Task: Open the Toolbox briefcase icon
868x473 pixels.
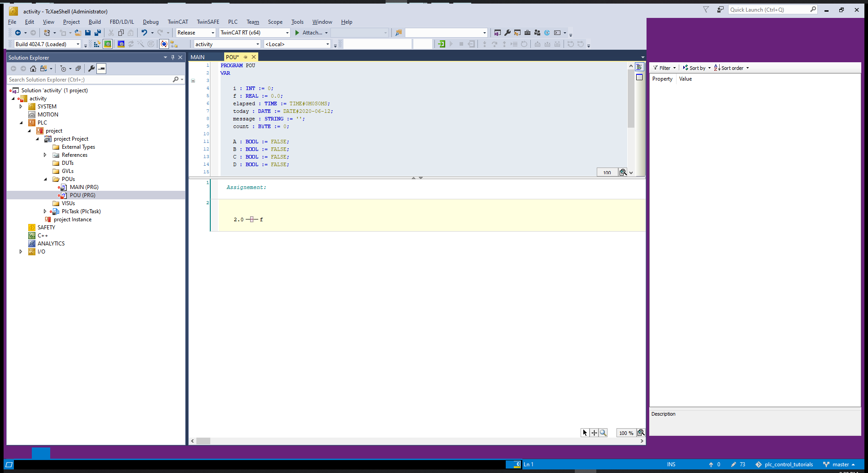Action: (x=527, y=33)
